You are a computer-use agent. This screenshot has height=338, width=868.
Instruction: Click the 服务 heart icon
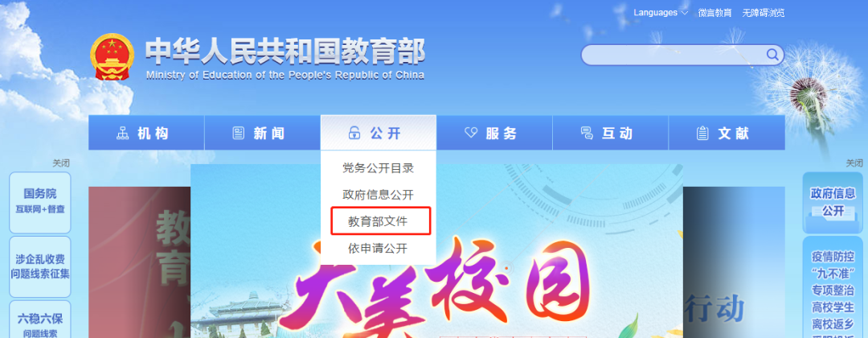(x=470, y=133)
